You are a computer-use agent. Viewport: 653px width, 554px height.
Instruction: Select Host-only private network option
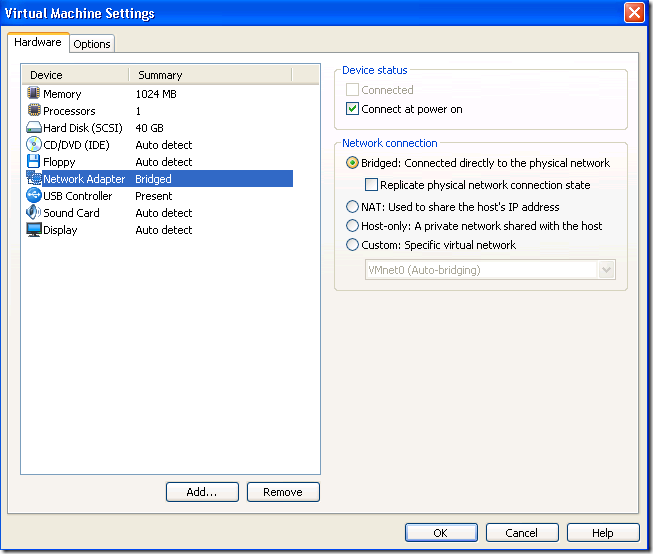click(352, 226)
